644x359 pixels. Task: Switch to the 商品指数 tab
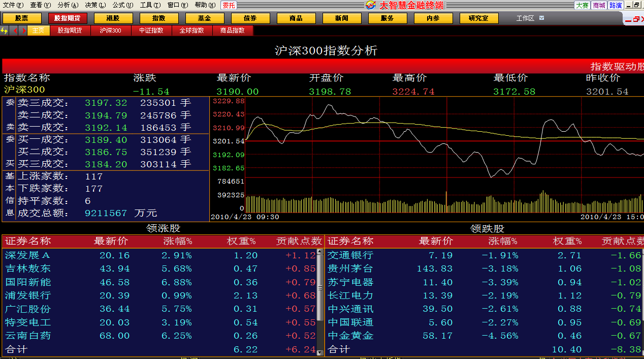[x=232, y=31]
